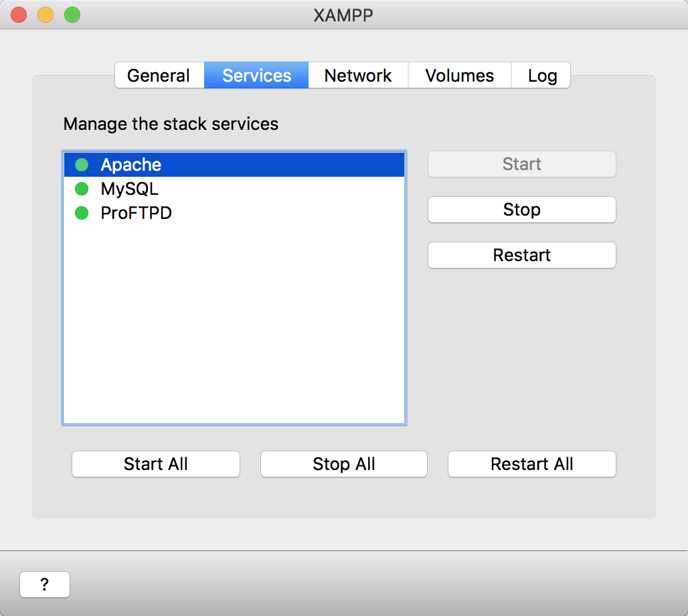Minimize the XAMPP window with yellow button

click(x=46, y=15)
